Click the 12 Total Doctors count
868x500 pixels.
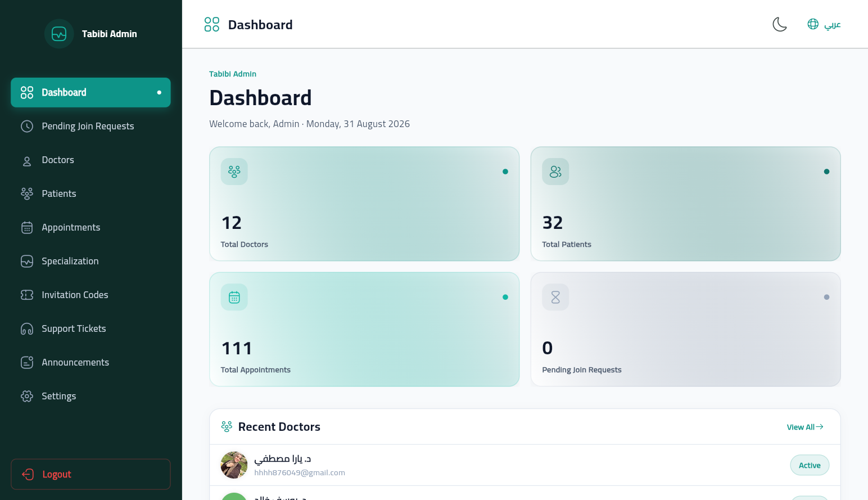232,223
